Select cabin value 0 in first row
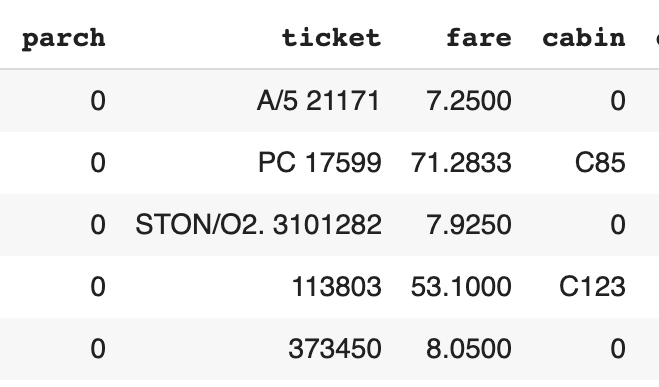Viewport: 659px width, 387px height. [618, 101]
